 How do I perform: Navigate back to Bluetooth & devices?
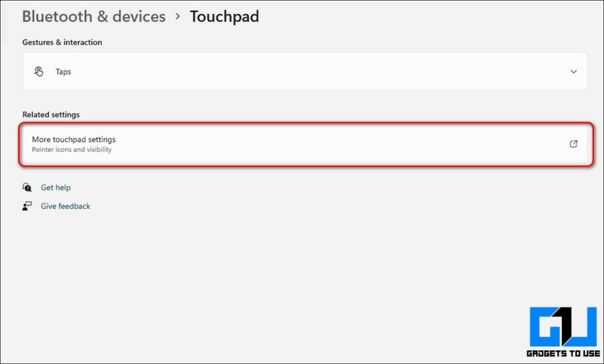pyautogui.click(x=93, y=16)
